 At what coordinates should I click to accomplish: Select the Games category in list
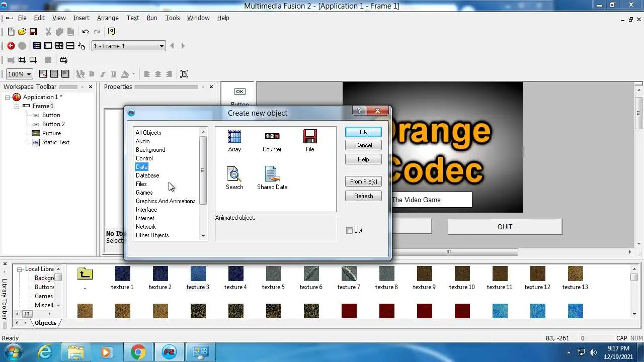(x=144, y=193)
